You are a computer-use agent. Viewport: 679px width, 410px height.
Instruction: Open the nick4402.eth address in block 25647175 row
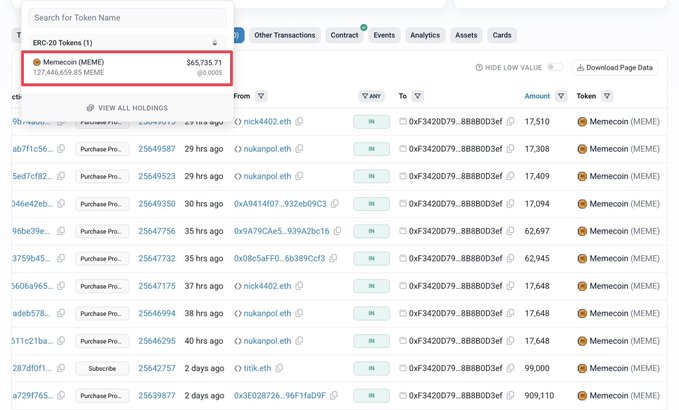point(267,286)
